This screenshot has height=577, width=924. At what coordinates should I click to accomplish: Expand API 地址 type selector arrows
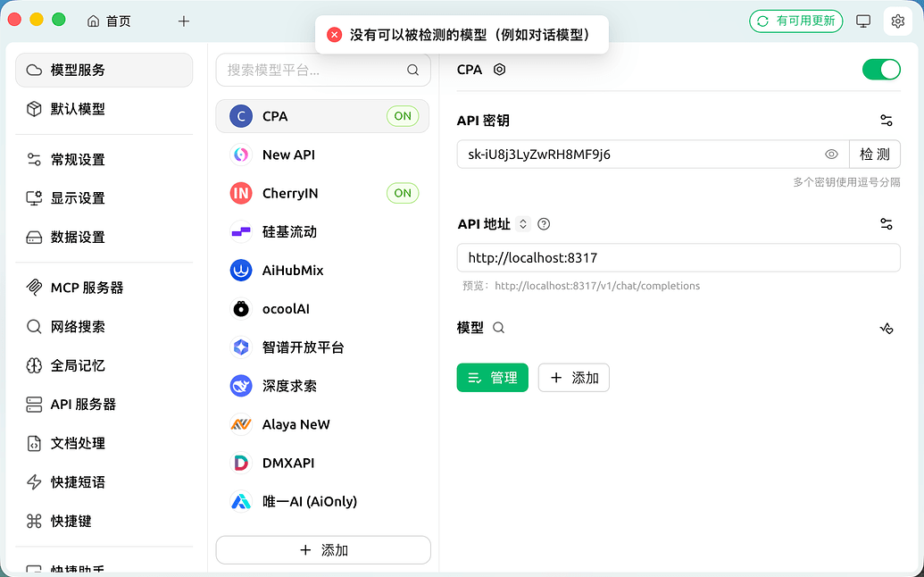click(x=522, y=224)
